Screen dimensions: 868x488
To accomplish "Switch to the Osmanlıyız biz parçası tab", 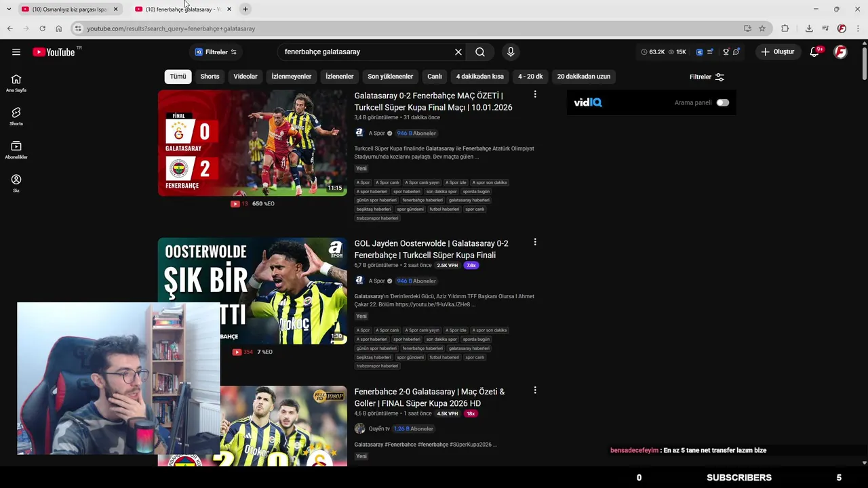I will tap(69, 9).
